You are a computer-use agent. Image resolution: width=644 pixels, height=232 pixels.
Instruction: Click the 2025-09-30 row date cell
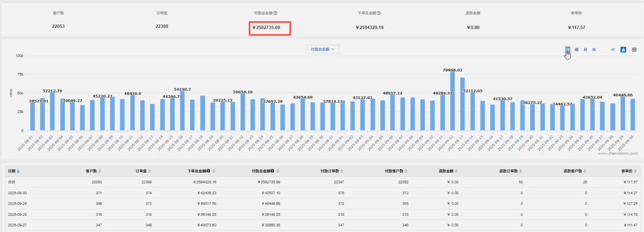[17, 193]
